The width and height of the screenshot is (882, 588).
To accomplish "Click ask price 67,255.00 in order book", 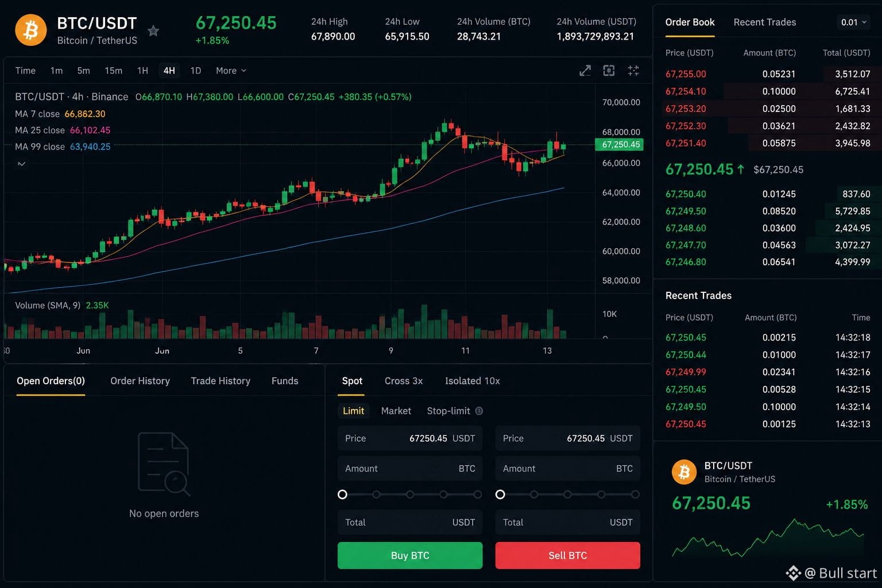I will click(x=686, y=74).
